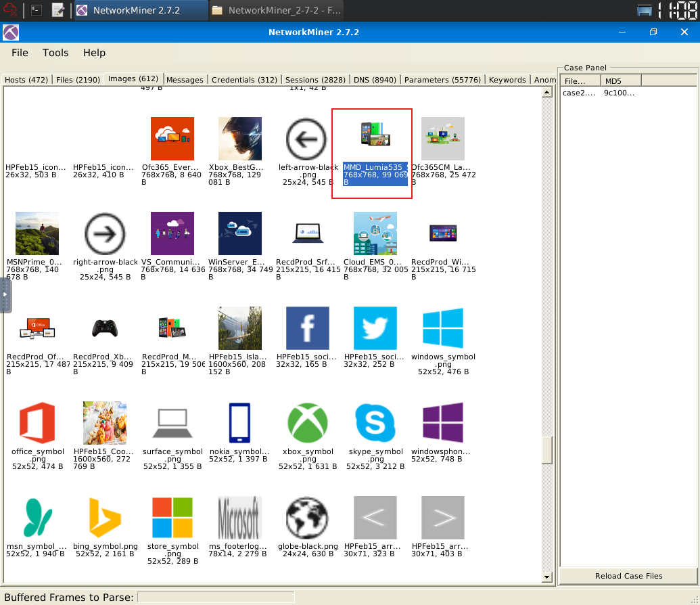The height and width of the screenshot is (605, 700).
Task: Select the RecdProd_Of Office devices image
Action: (x=37, y=328)
